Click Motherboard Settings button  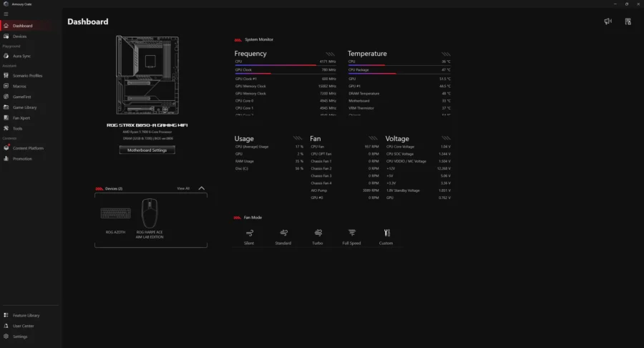(147, 150)
